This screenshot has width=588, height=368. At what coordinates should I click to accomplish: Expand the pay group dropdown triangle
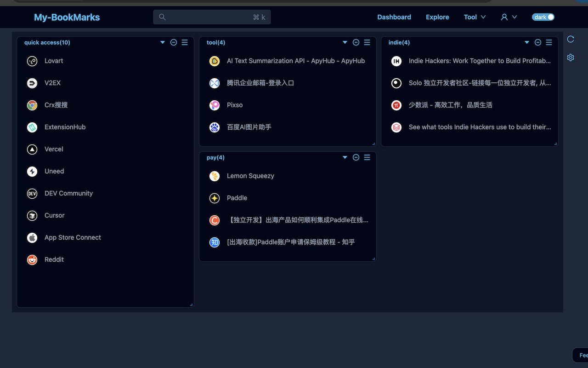345,157
